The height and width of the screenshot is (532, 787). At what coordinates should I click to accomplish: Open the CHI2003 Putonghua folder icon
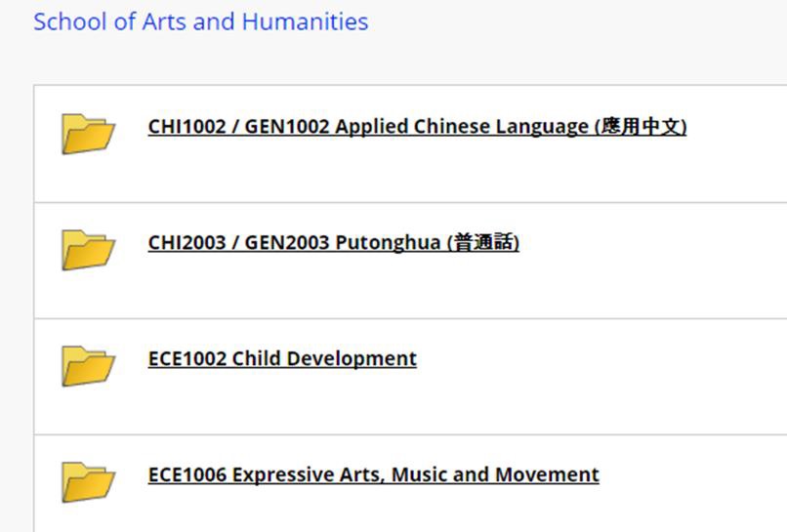pyautogui.click(x=88, y=250)
